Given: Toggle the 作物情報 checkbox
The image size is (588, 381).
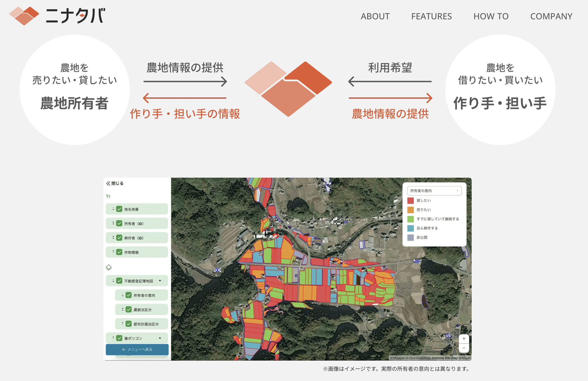Looking at the screenshot, I should (119, 252).
